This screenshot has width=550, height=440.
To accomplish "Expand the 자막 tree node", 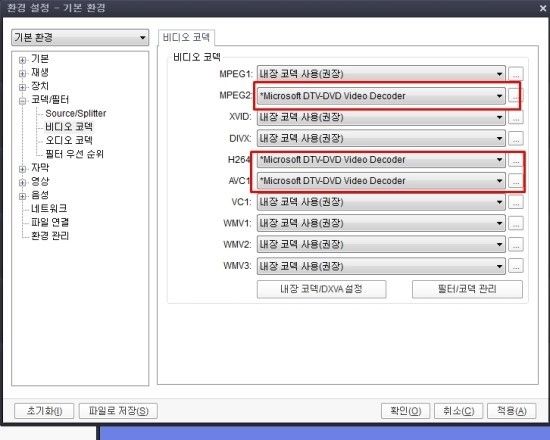I will pos(22,169).
